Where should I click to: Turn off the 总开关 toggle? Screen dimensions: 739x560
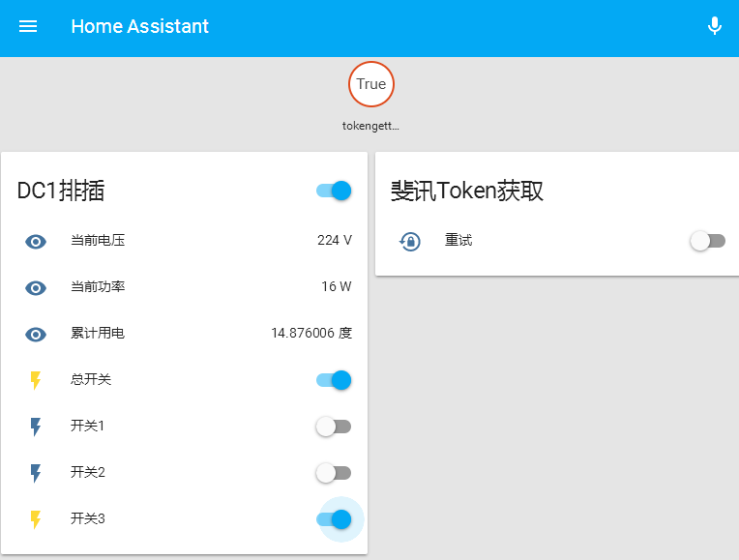(334, 380)
